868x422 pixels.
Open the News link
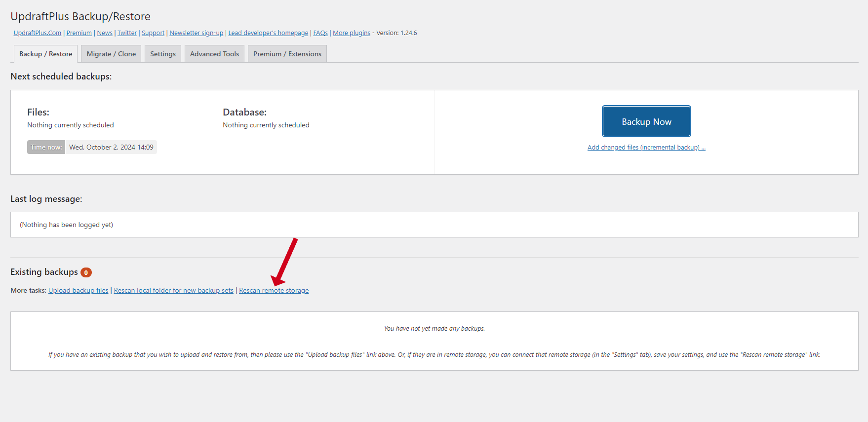coord(105,33)
